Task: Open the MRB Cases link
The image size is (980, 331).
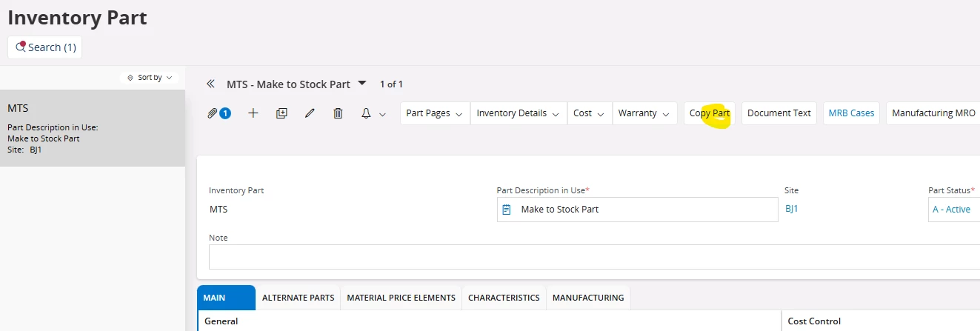Action: (851, 113)
